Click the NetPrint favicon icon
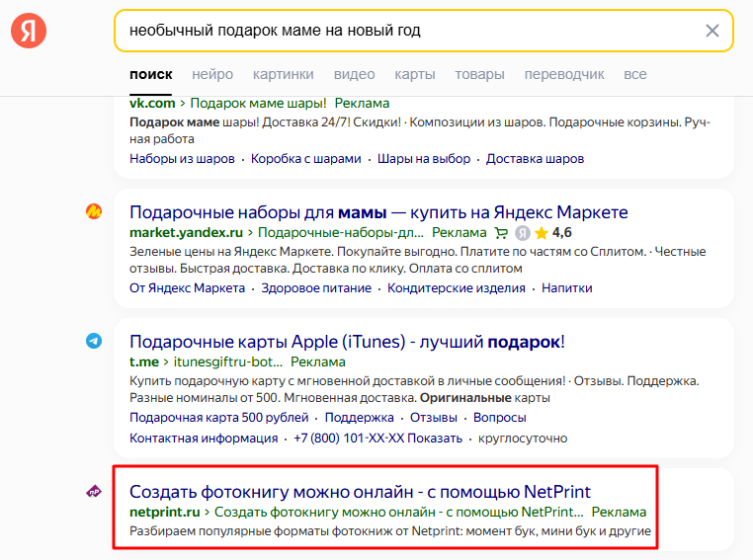Viewport: 753px width, 560px height. click(x=94, y=491)
